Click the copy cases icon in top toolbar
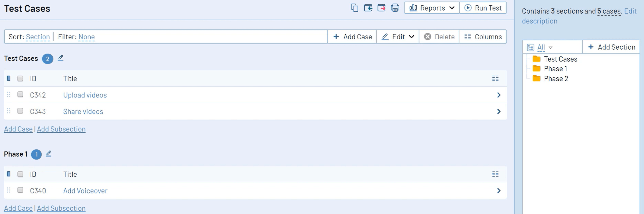 pos(355,8)
